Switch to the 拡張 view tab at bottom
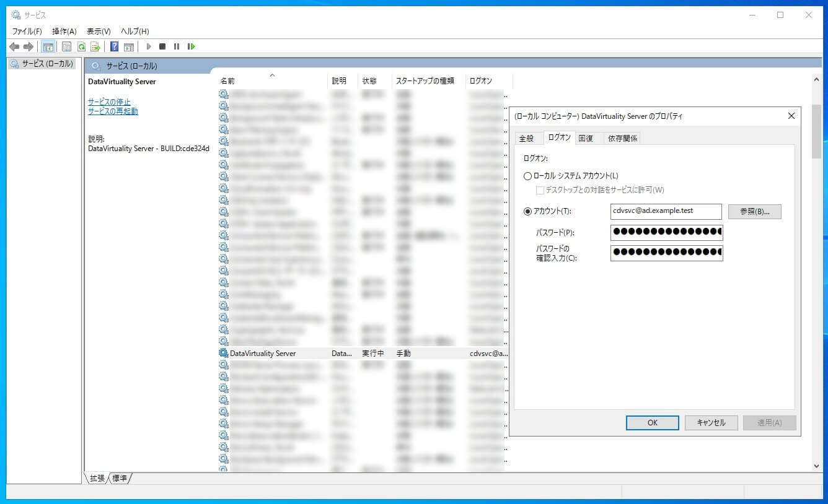828x504 pixels. (97, 478)
